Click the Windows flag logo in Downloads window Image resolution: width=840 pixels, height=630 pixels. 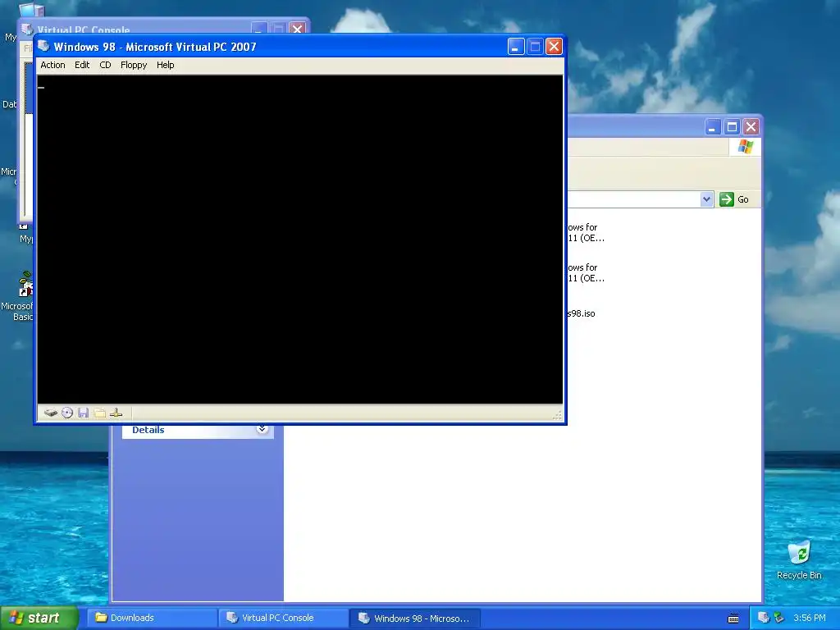[745, 147]
